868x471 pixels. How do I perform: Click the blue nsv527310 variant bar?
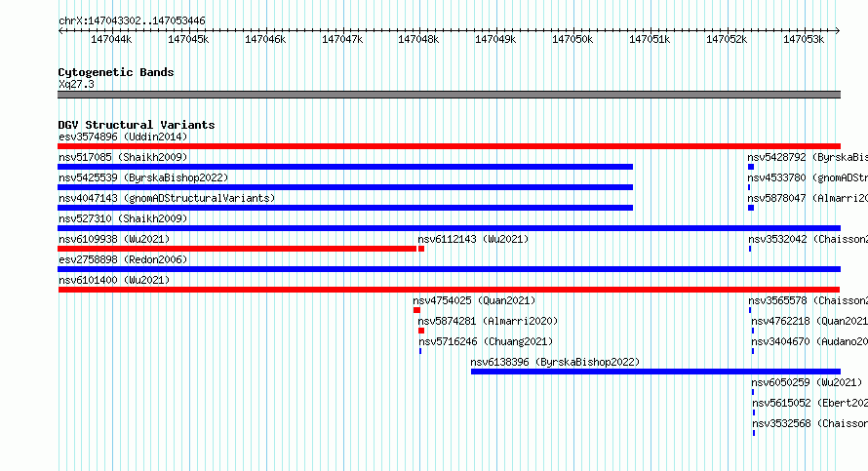[449, 228]
